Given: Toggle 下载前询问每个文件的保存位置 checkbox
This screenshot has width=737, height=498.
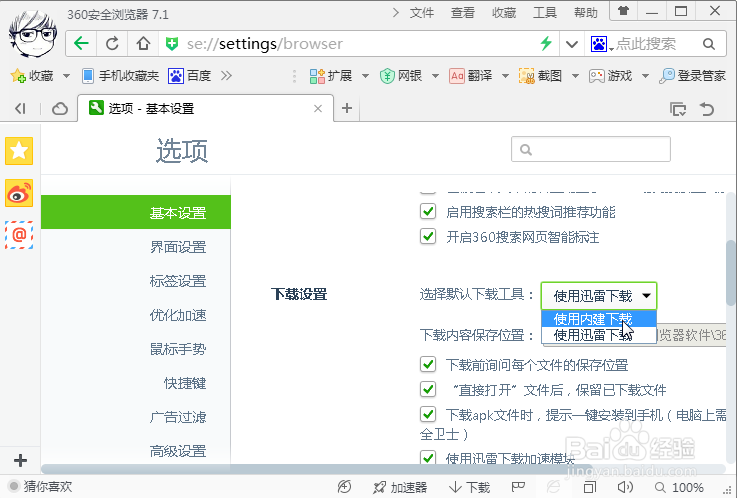Looking at the screenshot, I should pos(428,364).
